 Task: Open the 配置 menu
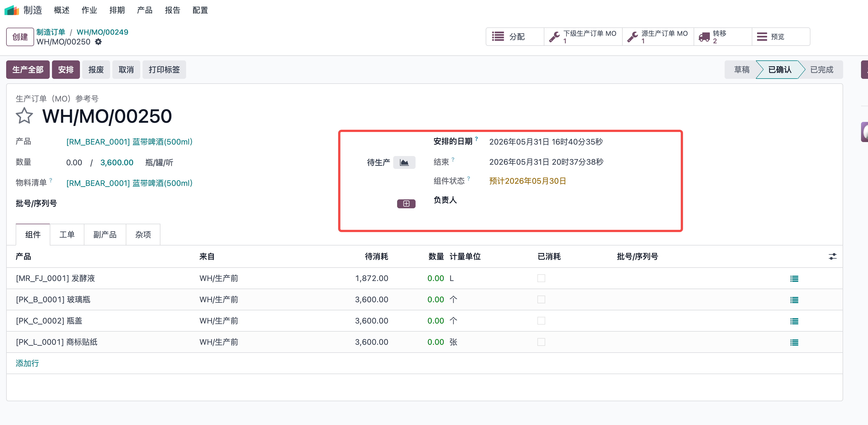point(200,10)
